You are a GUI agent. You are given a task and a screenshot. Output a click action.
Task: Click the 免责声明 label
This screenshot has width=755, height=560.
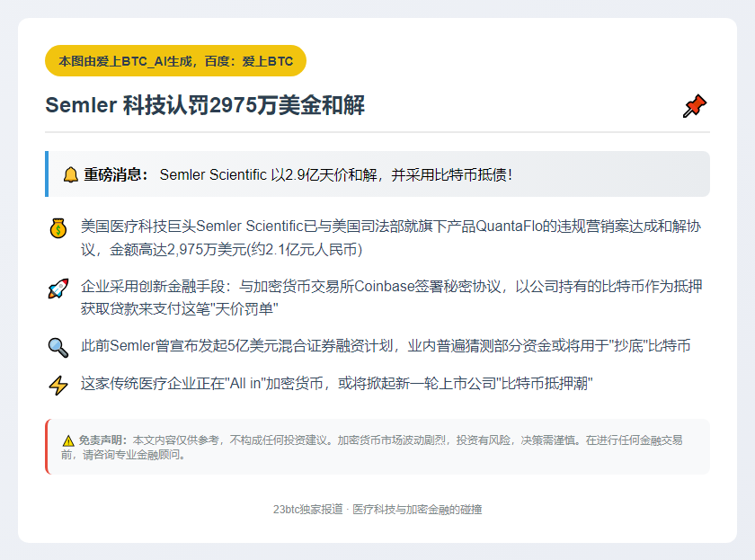[102, 440]
